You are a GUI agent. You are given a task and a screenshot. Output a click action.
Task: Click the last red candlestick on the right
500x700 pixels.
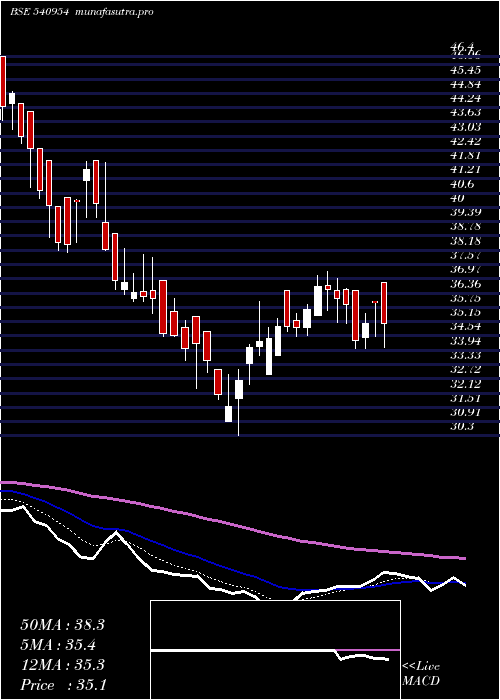[x=384, y=303]
